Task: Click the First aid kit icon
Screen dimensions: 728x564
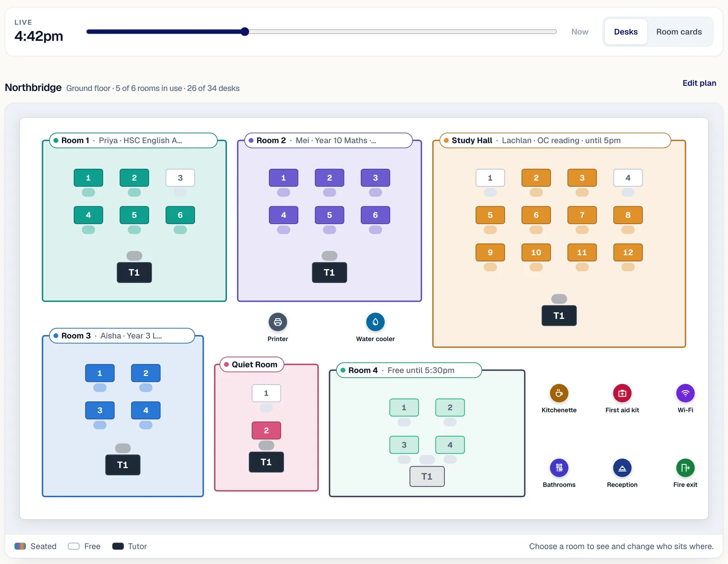Action: pos(622,393)
